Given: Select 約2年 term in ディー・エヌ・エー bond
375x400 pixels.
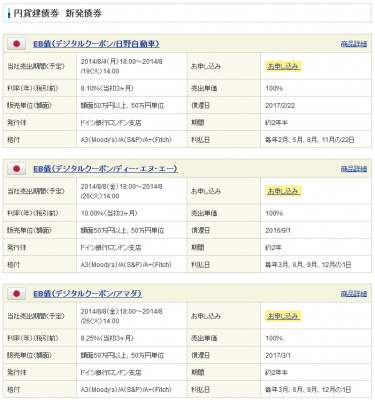Looking at the screenshot, I should coord(273,247).
